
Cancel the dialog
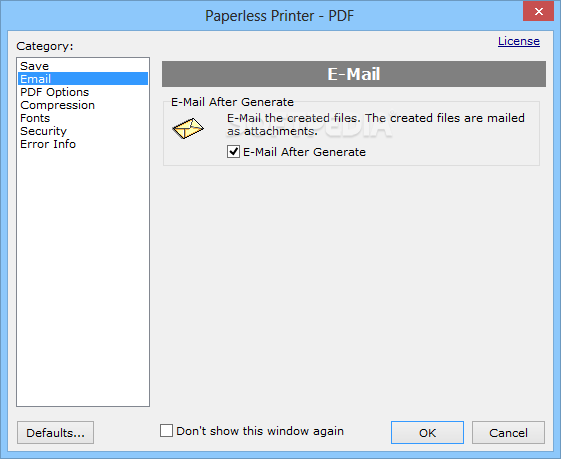point(508,433)
